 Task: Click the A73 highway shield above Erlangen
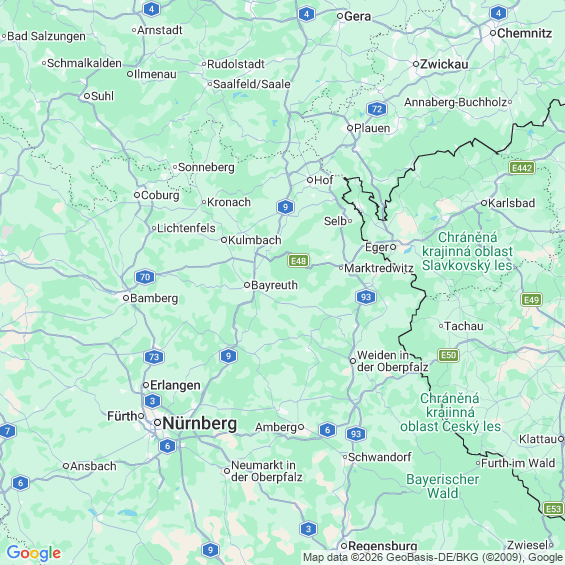pos(154,357)
